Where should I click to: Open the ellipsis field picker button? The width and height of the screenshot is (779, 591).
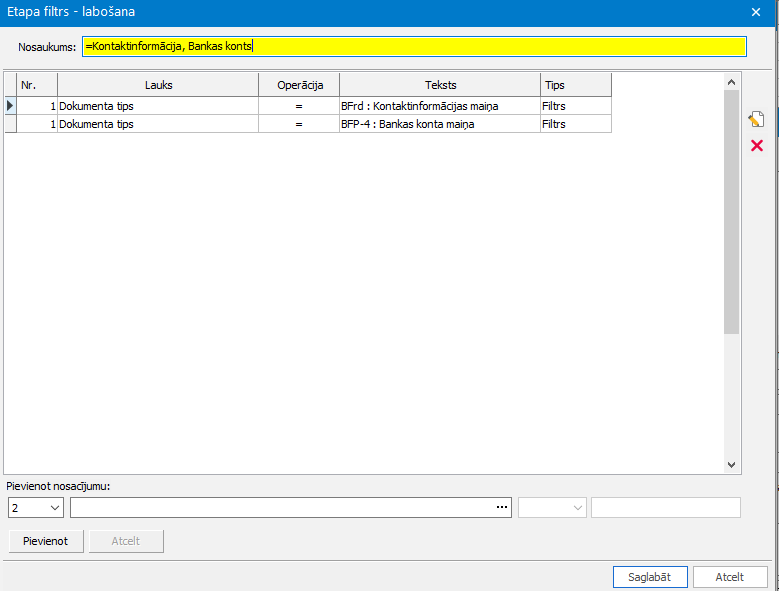(502, 507)
